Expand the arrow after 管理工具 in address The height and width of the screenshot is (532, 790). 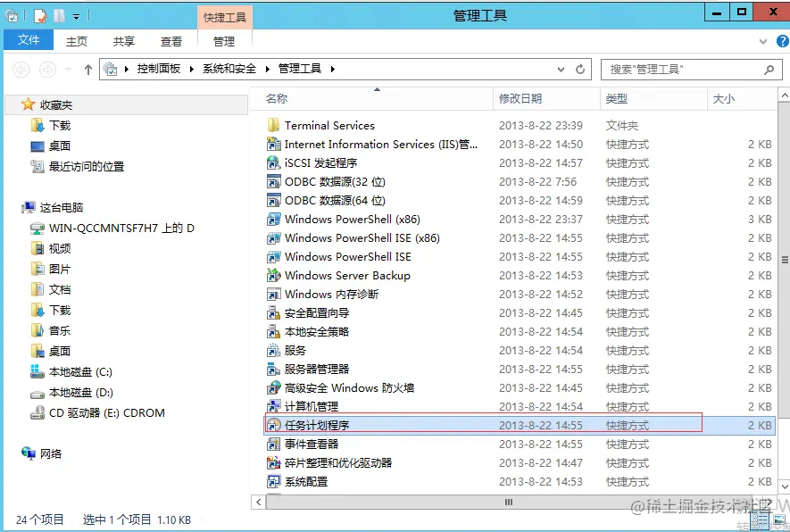pyautogui.click(x=333, y=69)
